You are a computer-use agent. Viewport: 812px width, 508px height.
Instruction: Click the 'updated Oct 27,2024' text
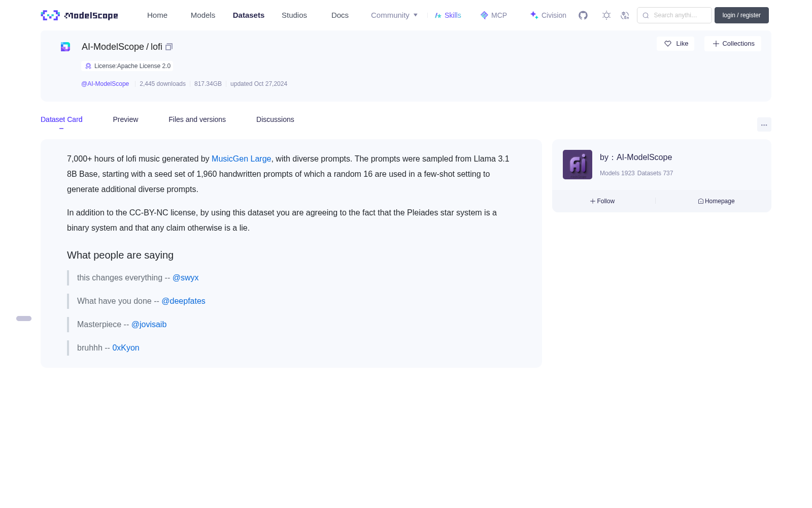pyautogui.click(x=259, y=84)
